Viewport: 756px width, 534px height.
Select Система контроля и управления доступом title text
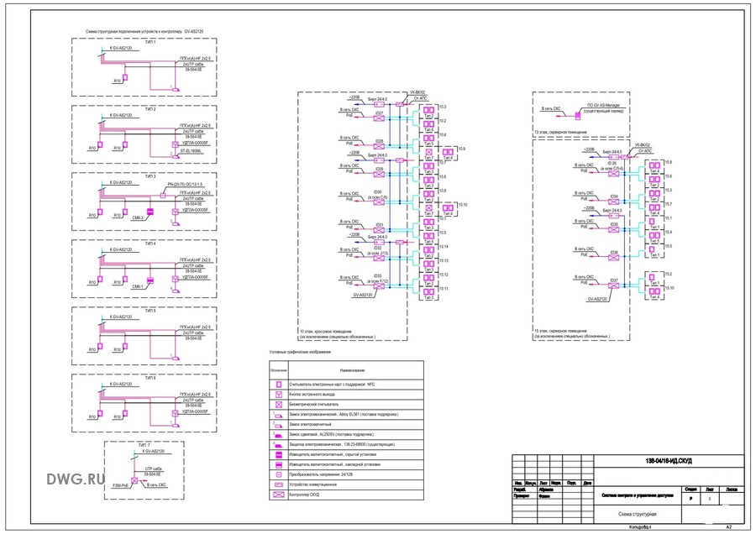click(x=637, y=495)
